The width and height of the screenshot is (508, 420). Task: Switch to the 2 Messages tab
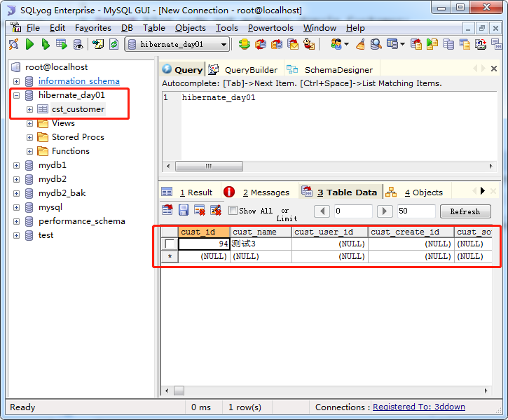259,192
